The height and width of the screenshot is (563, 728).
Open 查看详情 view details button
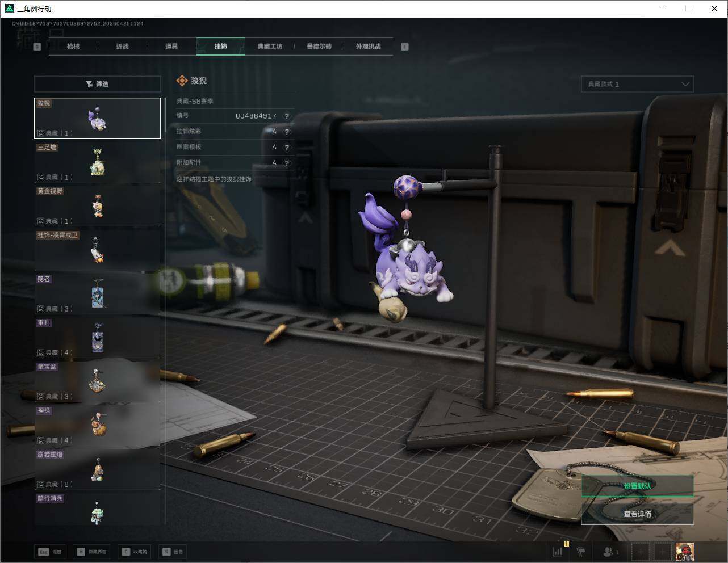tap(637, 514)
